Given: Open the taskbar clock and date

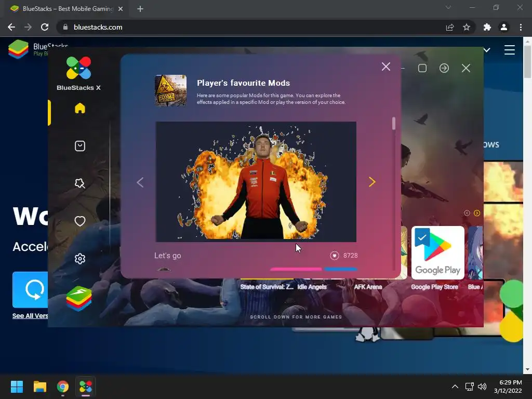Looking at the screenshot, I should (508, 387).
